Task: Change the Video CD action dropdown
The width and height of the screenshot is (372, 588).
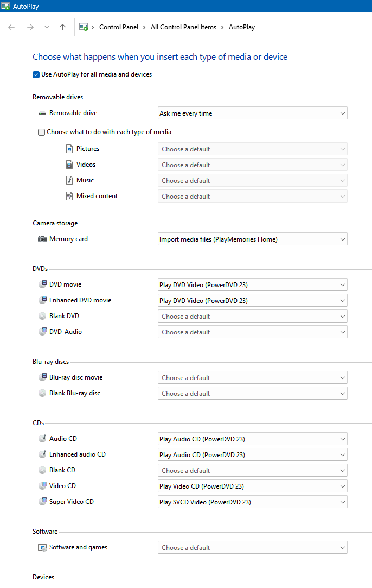Action: coord(252,486)
